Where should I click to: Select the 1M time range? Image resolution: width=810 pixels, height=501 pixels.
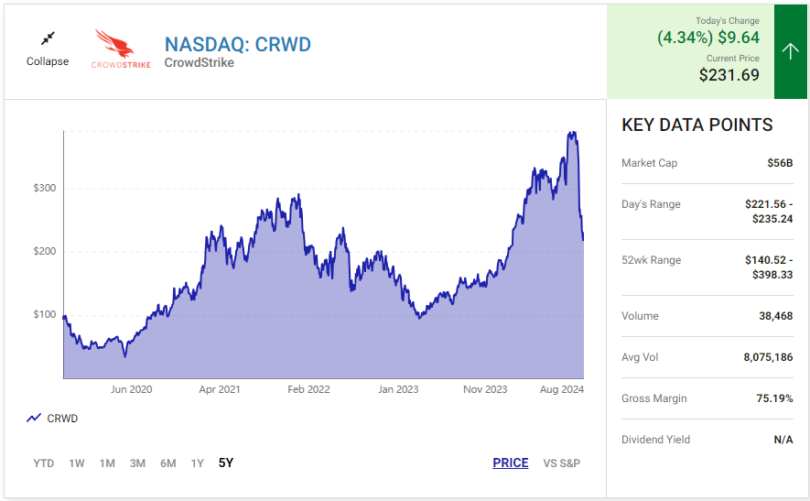tap(107, 463)
